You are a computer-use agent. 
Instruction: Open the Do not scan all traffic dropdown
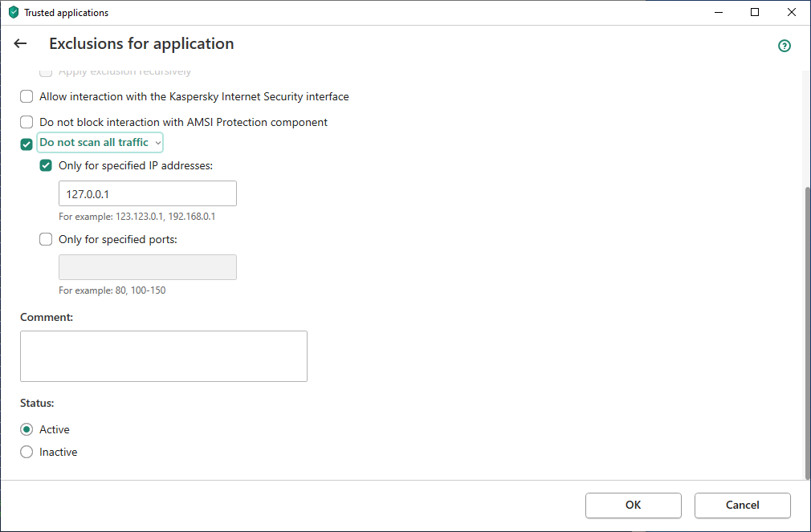point(100,143)
